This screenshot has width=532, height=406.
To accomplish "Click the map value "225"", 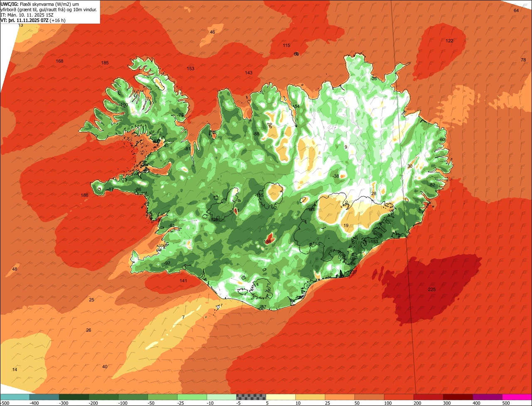I will 432,289.
